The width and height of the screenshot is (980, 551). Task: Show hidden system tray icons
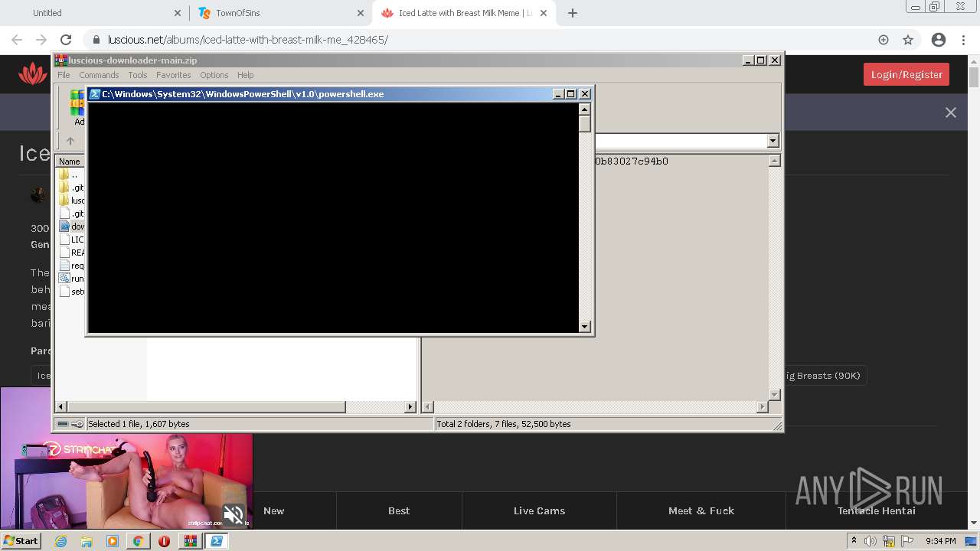(x=854, y=541)
